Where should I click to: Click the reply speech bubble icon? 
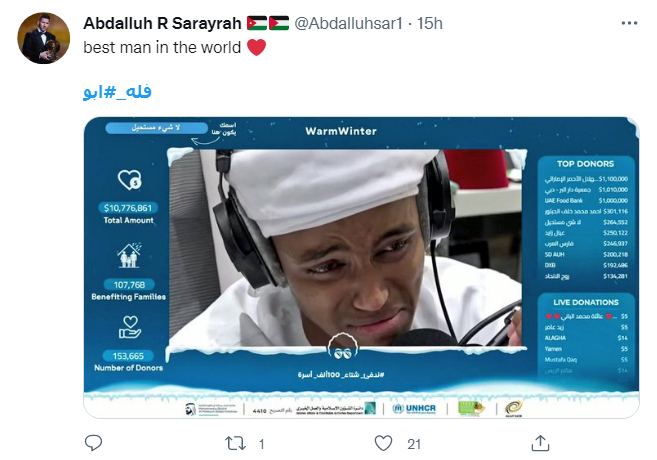pyautogui.click(x=93, y=443)
